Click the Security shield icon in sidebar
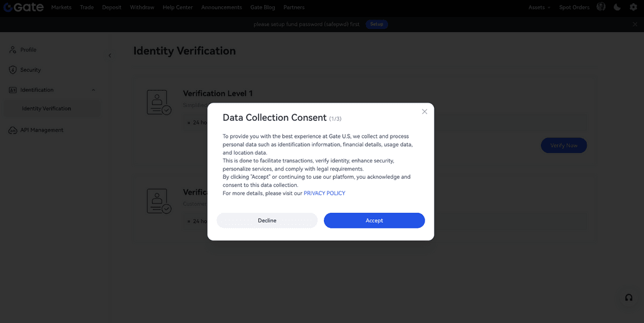The height and width of the screenshot is (323, 644). pos(13,70)
